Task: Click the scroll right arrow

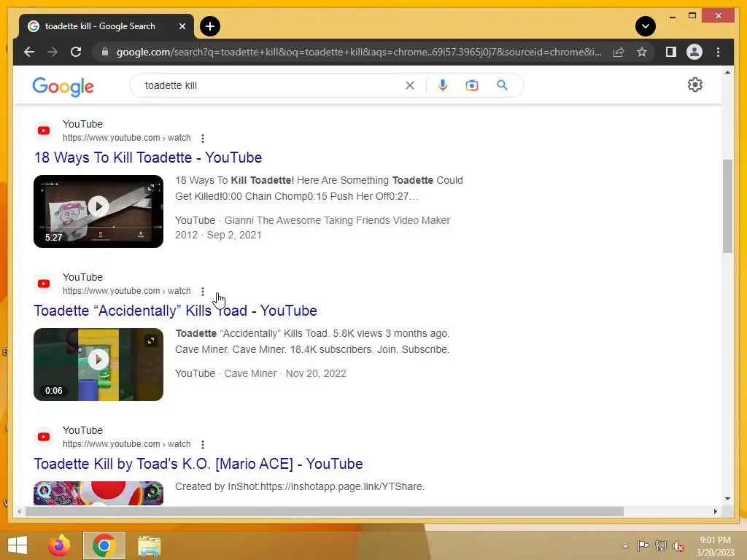Action: (x=716, y=511)
